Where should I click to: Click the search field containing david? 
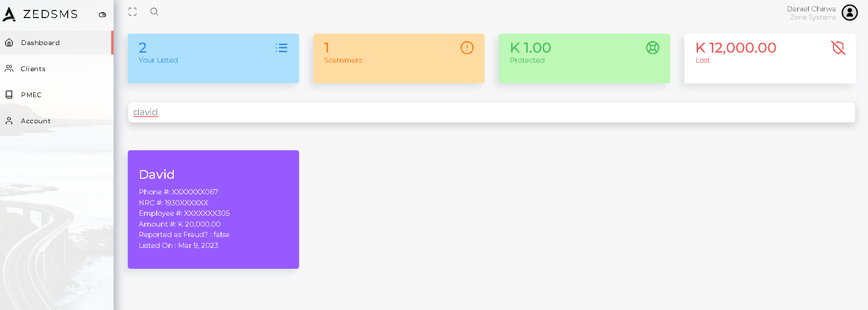491,112
